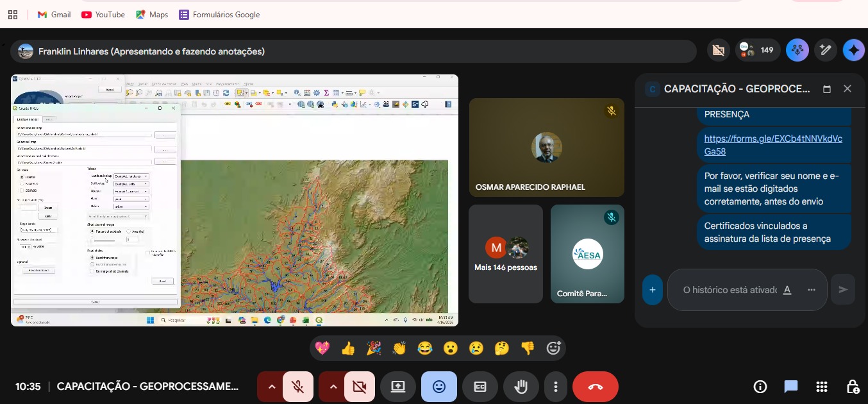Send the clapping hands reaction
Screen dimensions: 868x404
tap(399, 348)
